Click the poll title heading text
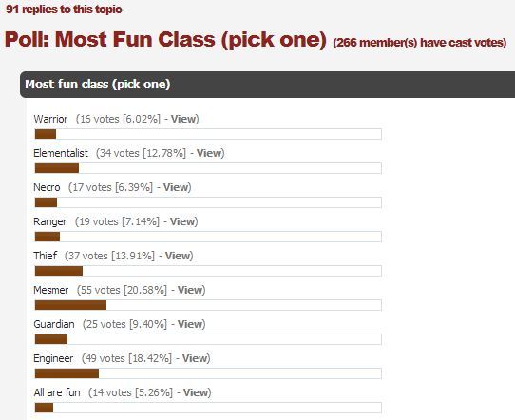The width and height of the screenshot is (515, 420). coord(165,40)
